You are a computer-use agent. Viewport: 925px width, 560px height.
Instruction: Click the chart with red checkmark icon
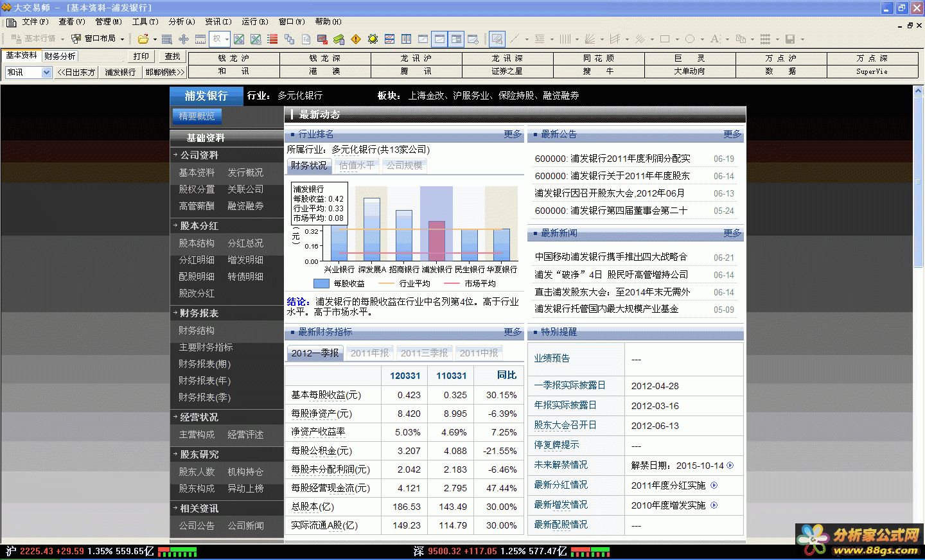[322, 39]
